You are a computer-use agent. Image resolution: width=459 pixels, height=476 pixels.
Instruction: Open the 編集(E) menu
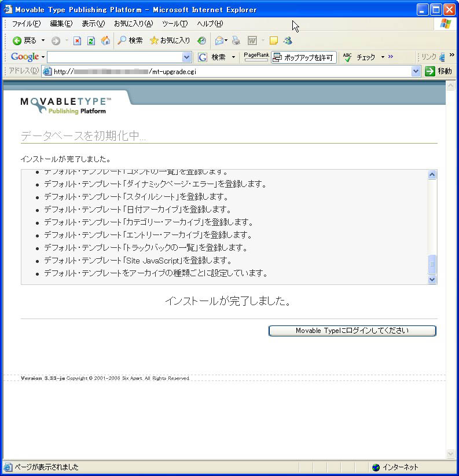coord(61,24)
